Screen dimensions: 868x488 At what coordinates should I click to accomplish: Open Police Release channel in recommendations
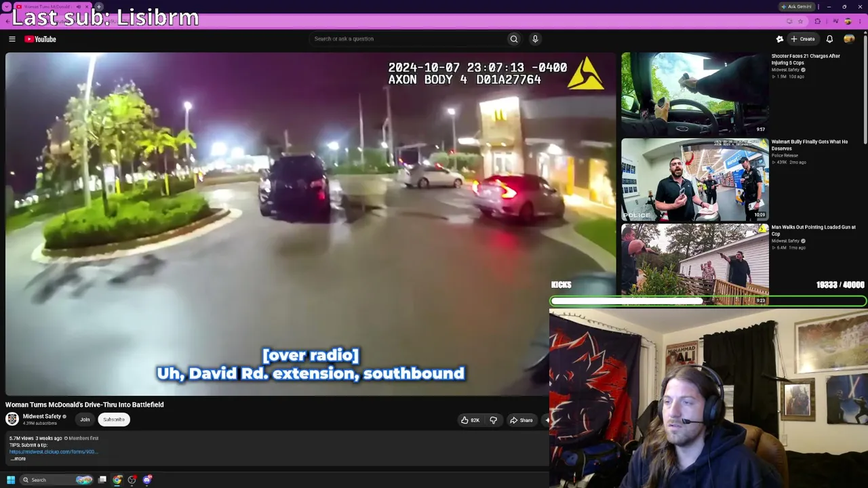785,156
